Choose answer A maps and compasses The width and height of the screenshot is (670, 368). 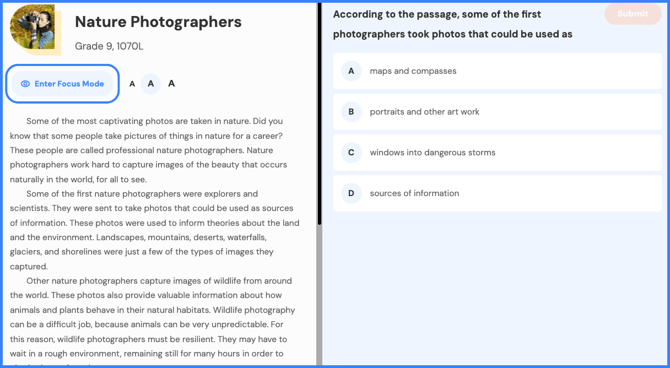tap(497, 71)
